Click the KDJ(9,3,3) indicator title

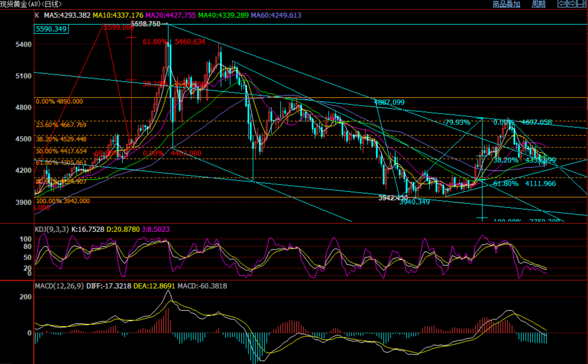pyautogui.click(x=52, y=229)
